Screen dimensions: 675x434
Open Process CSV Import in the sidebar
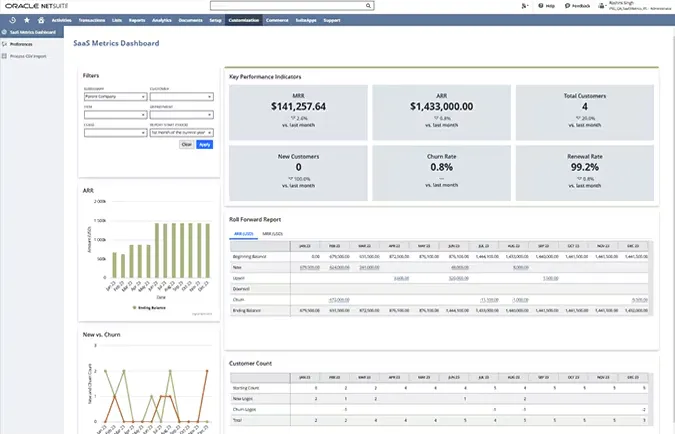pyautogui.click(x=28, y=57)
